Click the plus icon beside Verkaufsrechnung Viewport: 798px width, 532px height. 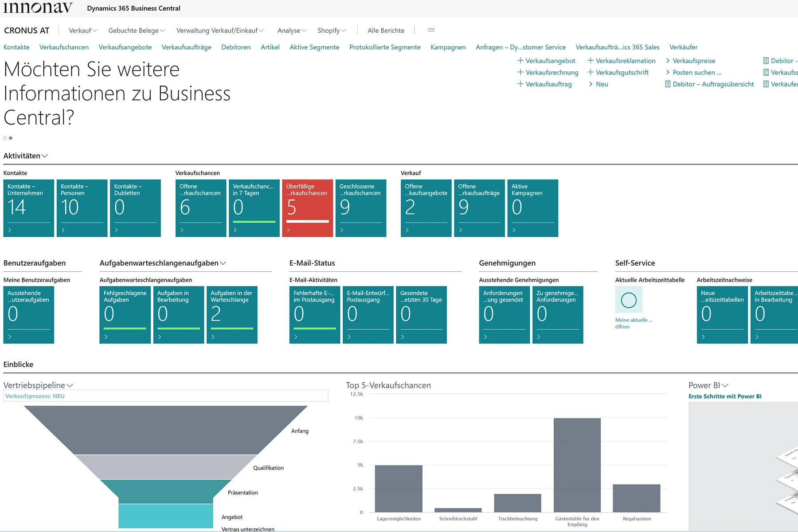(520, 72)
